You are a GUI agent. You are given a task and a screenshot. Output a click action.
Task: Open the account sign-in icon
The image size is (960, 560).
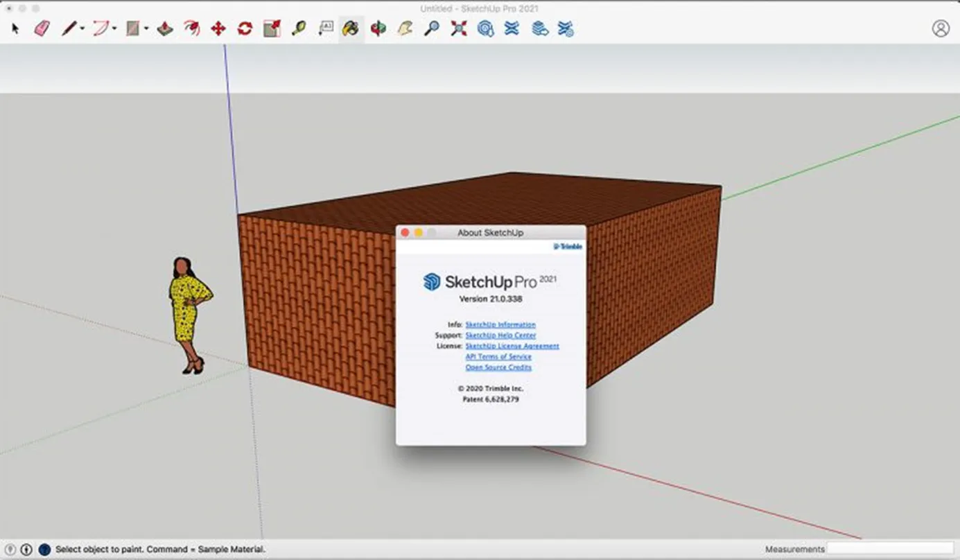(941, 28)
